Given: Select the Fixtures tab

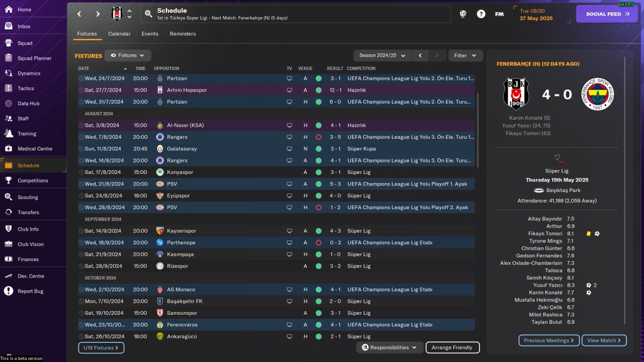Looking at the screenshot, I should pyautogui.click(x=87, y=34).
